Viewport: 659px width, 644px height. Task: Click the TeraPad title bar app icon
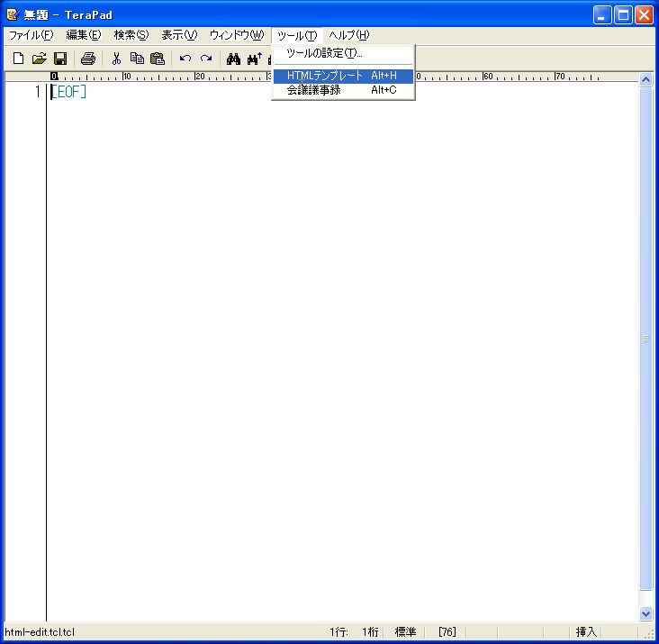click(x=13, y=14)
